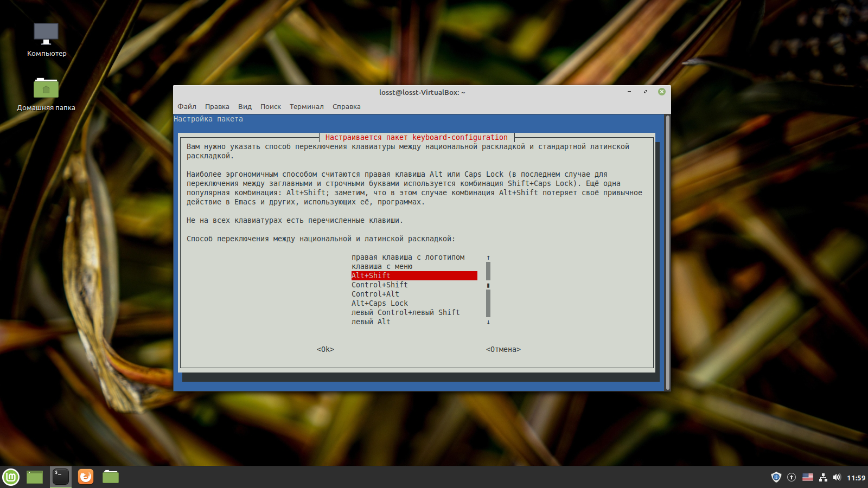The image size is (868, 488).
Task: Launch the Firefox browser from the panel
Action: point(86,477)
